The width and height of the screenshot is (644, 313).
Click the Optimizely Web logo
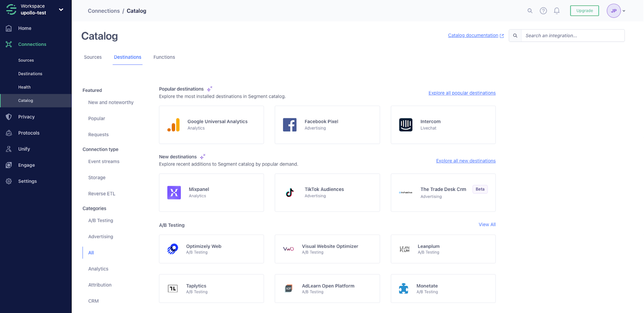[173, 249]
